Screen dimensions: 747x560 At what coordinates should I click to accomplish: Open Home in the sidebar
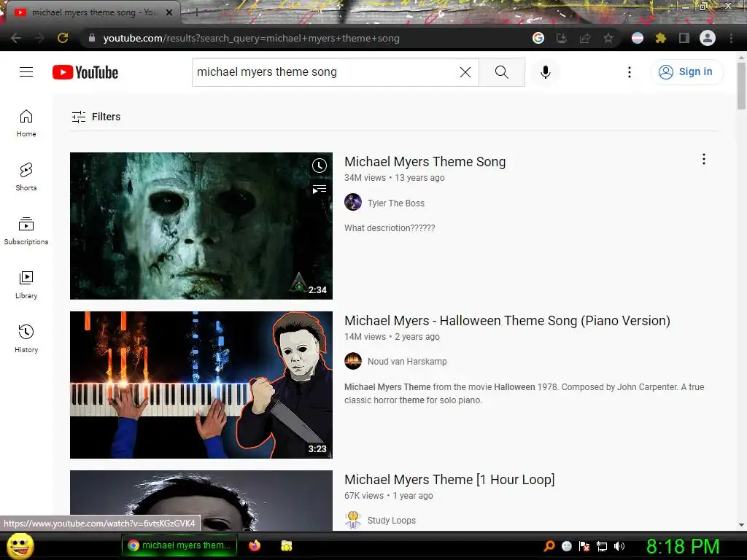pyautogui.click(x=26, y=122)
